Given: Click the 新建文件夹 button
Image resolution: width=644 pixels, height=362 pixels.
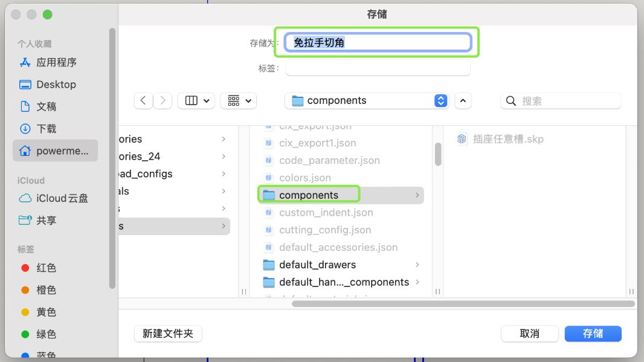Looking at the screenshot, I should pyautogui.click(x=167, y=334).
